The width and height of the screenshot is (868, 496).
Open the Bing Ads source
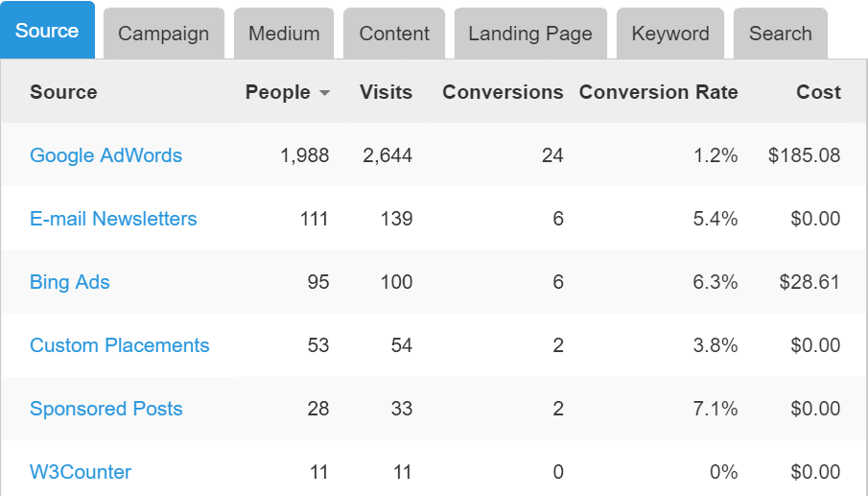pyautogui.click(x=70, y=282)
